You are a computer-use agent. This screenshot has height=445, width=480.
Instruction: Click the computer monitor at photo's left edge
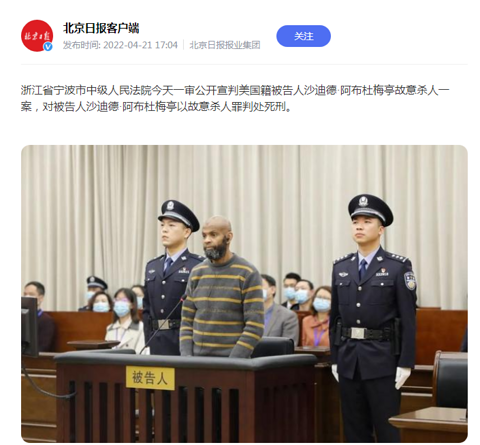point(30,326)
